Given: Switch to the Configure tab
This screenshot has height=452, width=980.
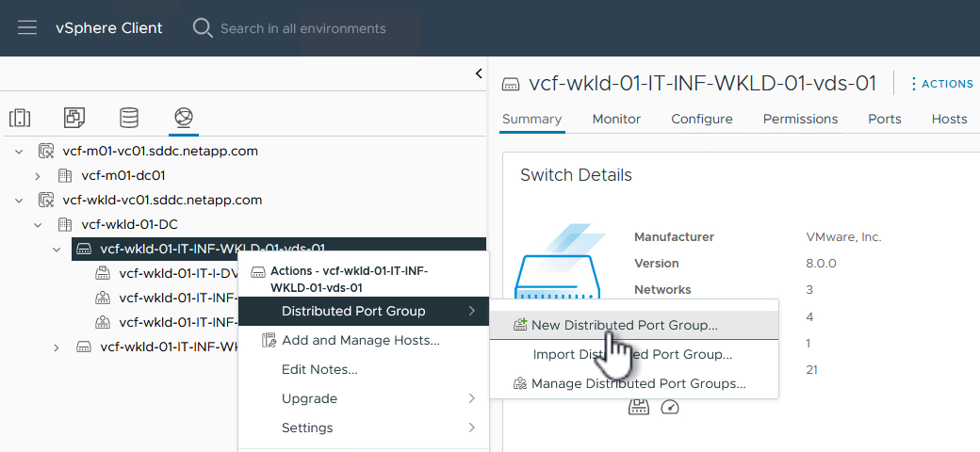Looking at the screenshot, I should point(701,119).
